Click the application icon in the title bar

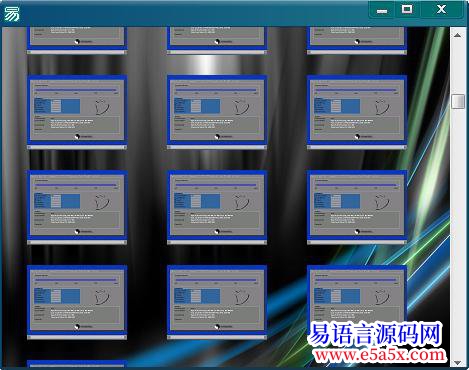tap(11, 14)
